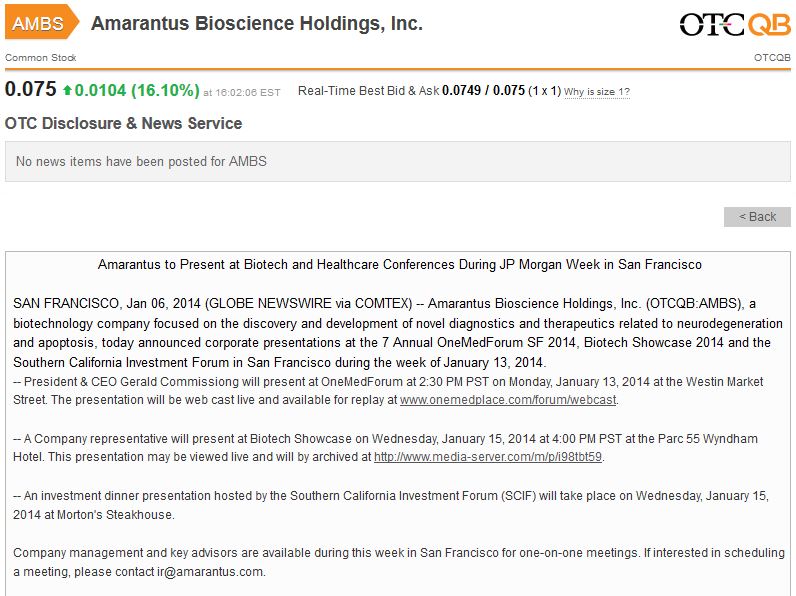This screenshot has height=596, width=796.
Task: Click the 'Common Stock' label
Action: point(40,57)
